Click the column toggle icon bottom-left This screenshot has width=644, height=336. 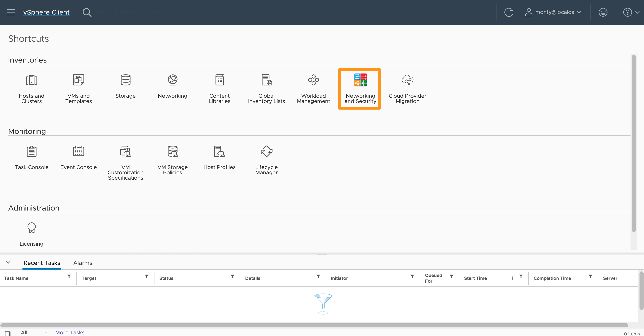point(8,333)
